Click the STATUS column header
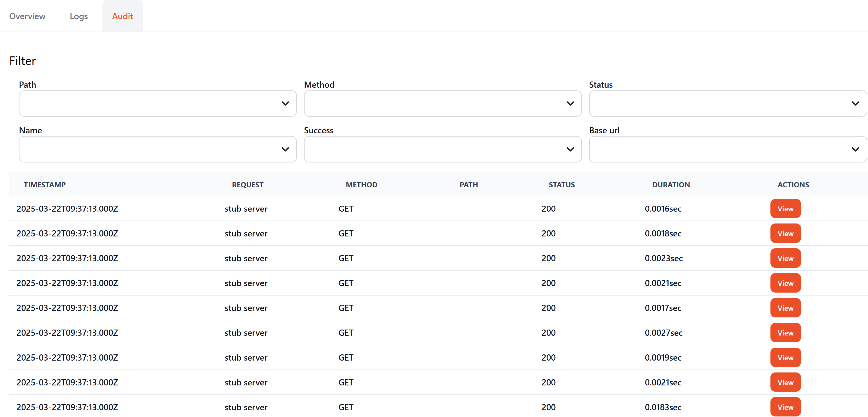Screen dimensions: 868x417 pos(561,184)
